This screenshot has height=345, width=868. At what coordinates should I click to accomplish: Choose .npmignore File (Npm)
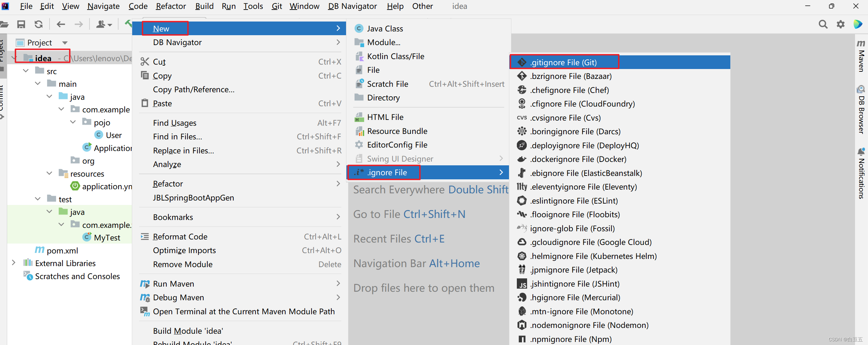[x=620, y=339]
